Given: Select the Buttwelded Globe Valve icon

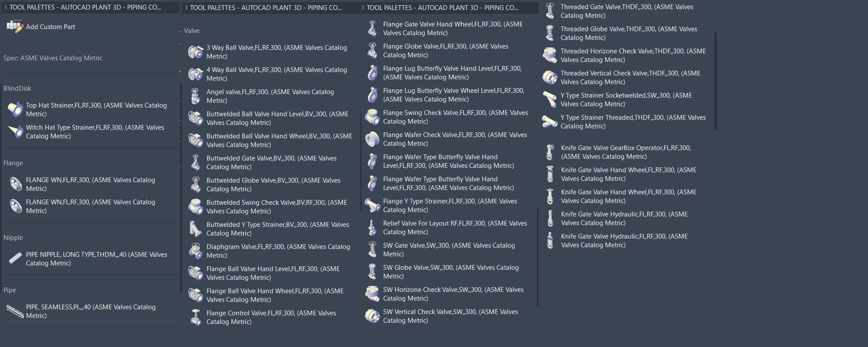Looking at the screenshot, I should coord(196,185).
